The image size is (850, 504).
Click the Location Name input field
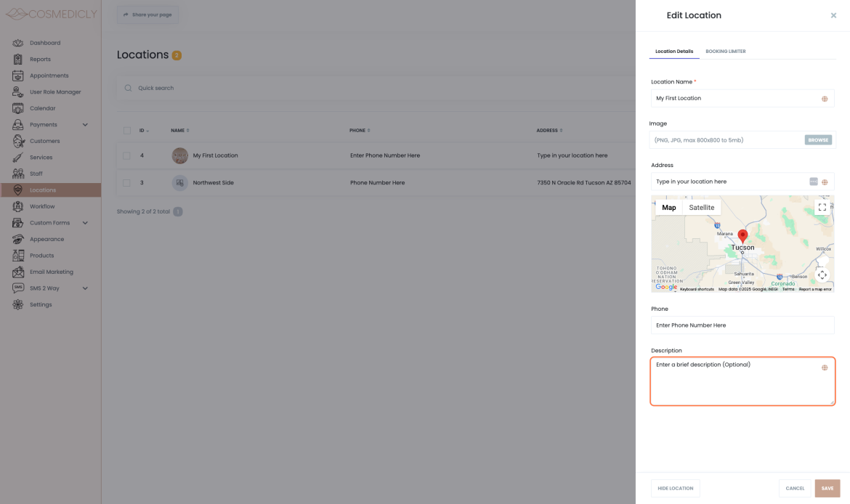tap(742, 98)
